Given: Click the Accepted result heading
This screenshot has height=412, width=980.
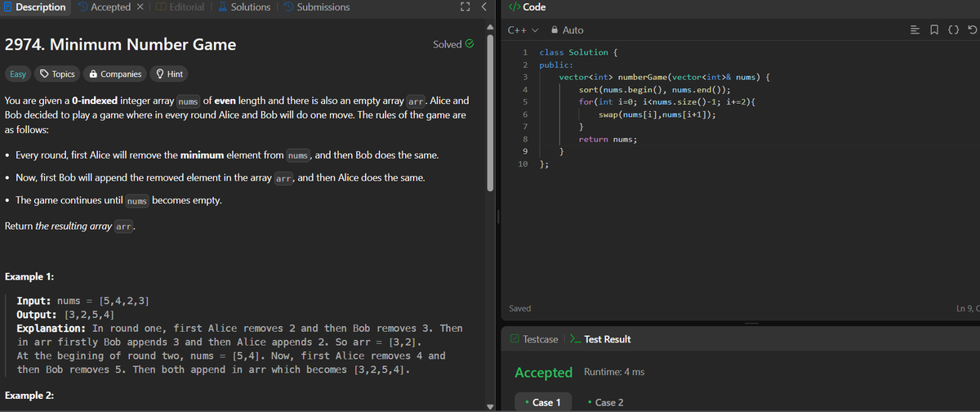Looking at the screenshot, I should point(543,372).
